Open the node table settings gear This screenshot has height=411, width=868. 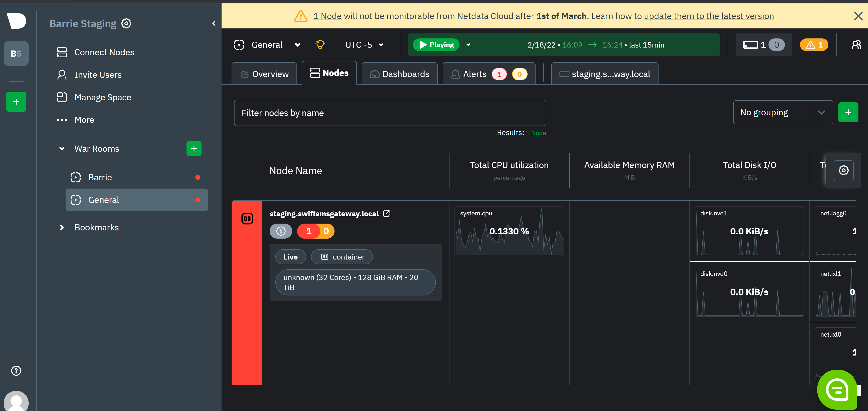(843, 170)
